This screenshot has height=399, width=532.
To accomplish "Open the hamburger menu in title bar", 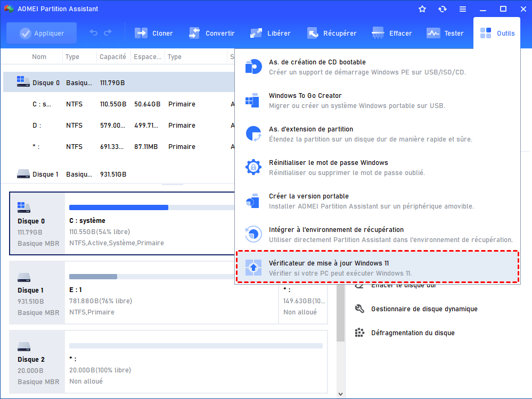I will click(463, 9).
